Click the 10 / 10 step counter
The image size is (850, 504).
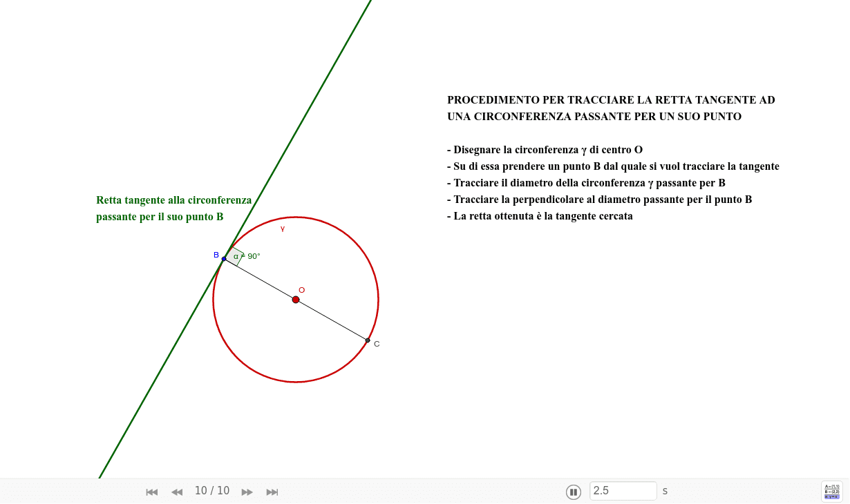point(212,491)
